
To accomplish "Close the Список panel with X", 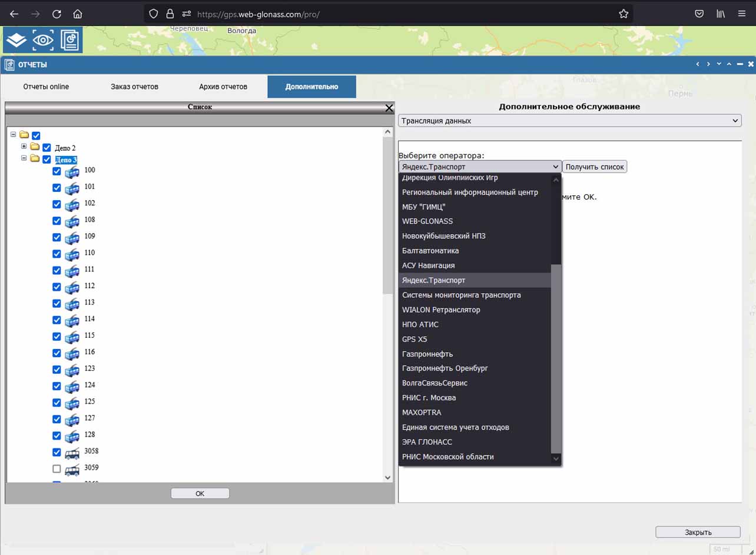I will (x=389, y=108).
